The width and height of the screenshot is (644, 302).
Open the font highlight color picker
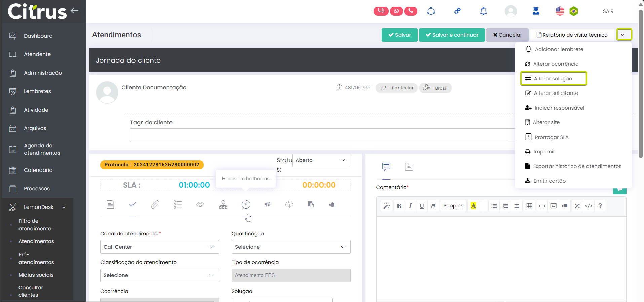point(473,206)
